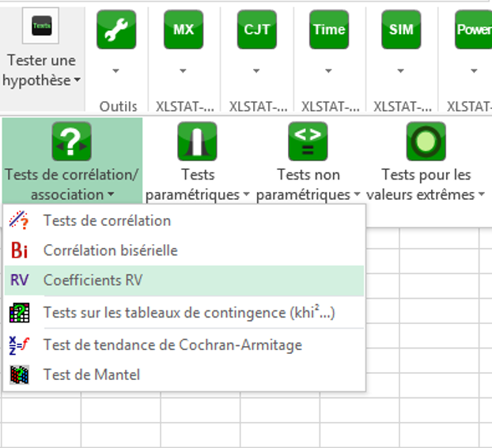Click the contingency table grid icon
Viewport: 492px width, 448px height.
20,313
